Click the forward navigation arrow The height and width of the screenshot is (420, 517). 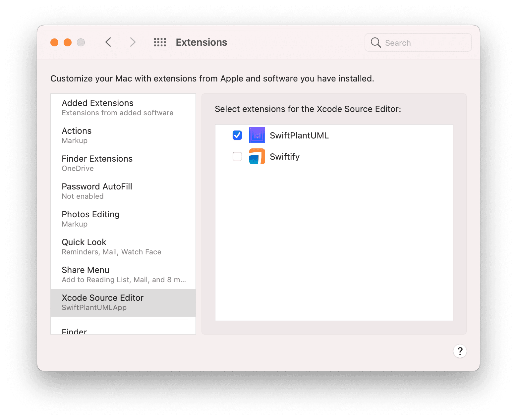point(133,42)
